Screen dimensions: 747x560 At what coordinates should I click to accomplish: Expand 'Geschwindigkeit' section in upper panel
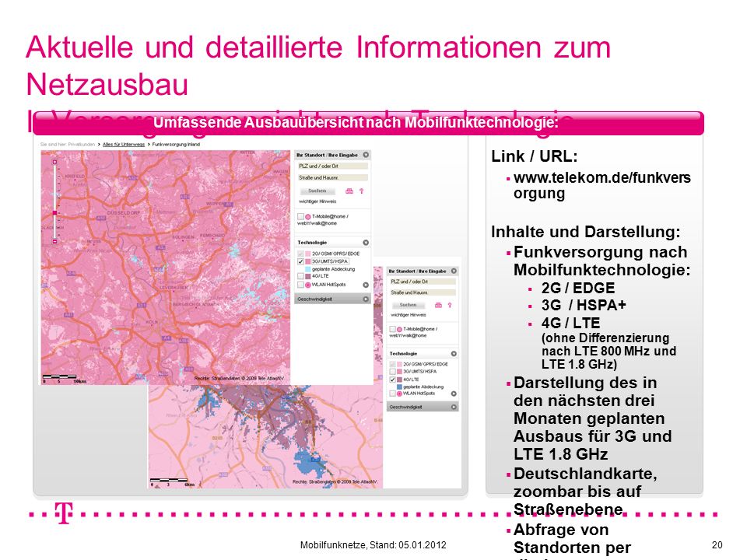[x=332, y=299]
